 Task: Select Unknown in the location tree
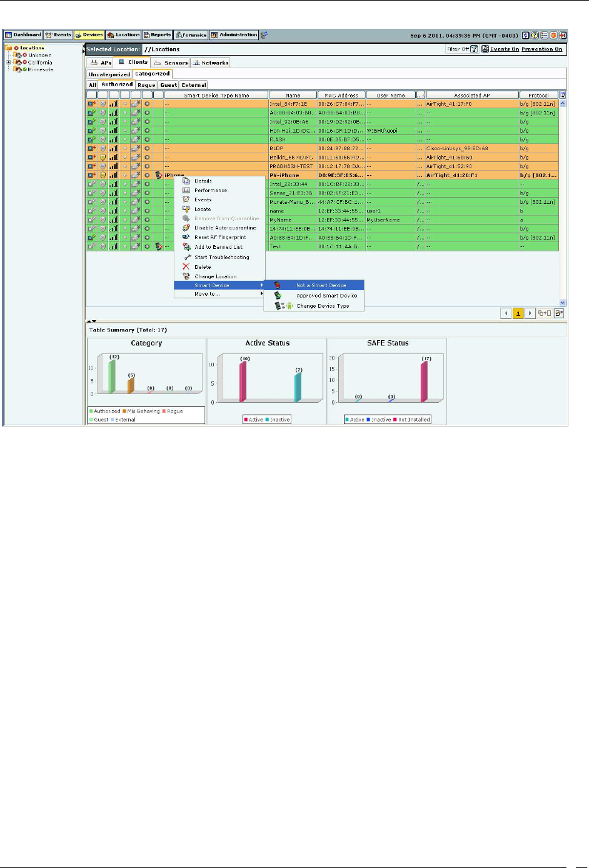pyautogui.click(x=40, y=55)
